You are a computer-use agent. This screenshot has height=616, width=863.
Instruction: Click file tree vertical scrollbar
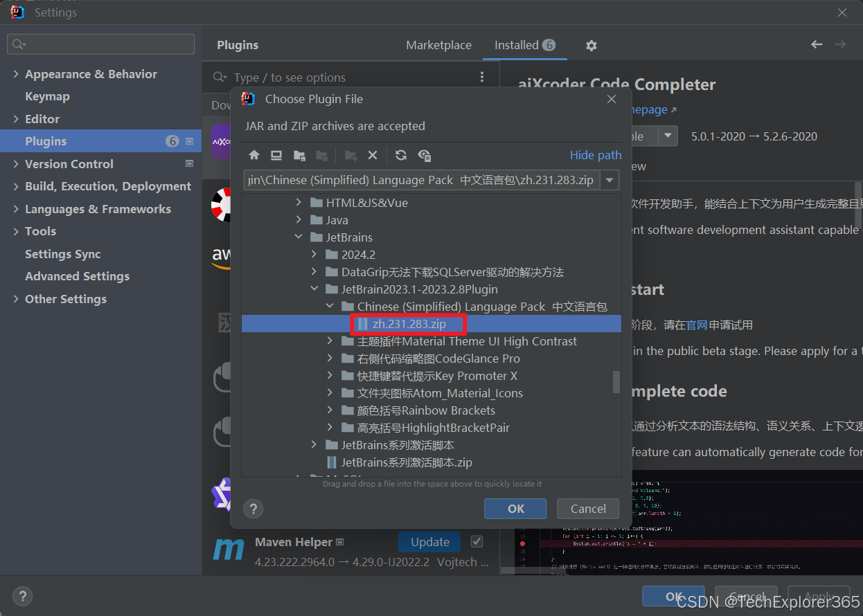tap(616, 382)
